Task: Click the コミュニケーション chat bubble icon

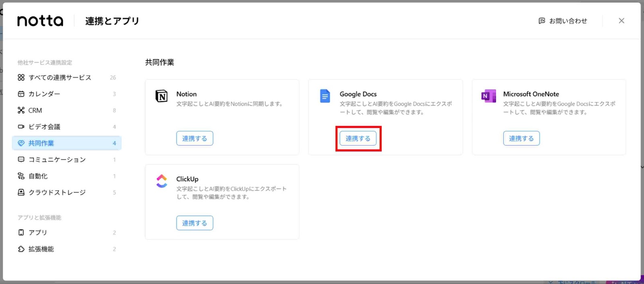Action: [21, 160]
